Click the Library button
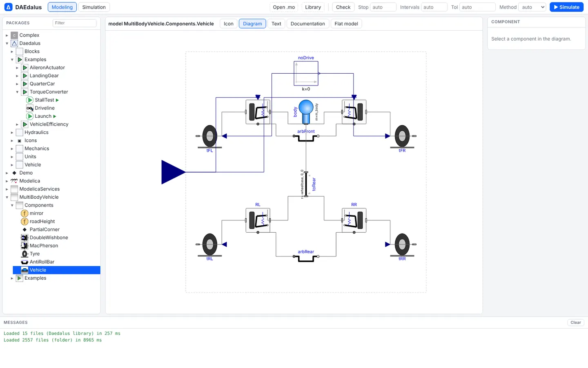 click(313, 7)
